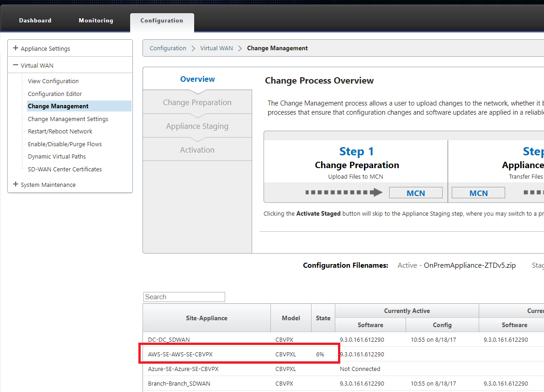
Task: Open Dynamic Virtual Paths
Action: click(x=57, y=156)
